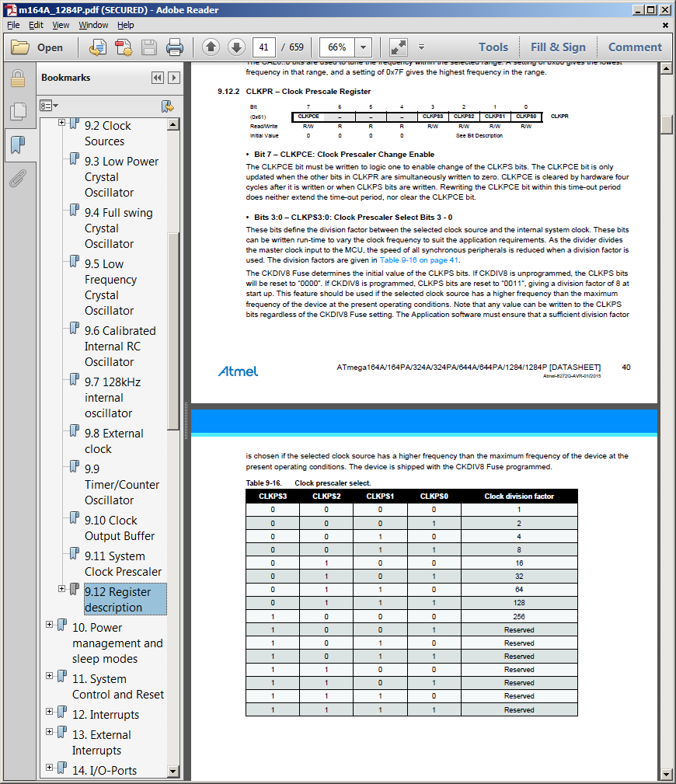This screenshot has height=784, width=676.
Task: Go to next page arrow
Action: (x=236, y=47)
